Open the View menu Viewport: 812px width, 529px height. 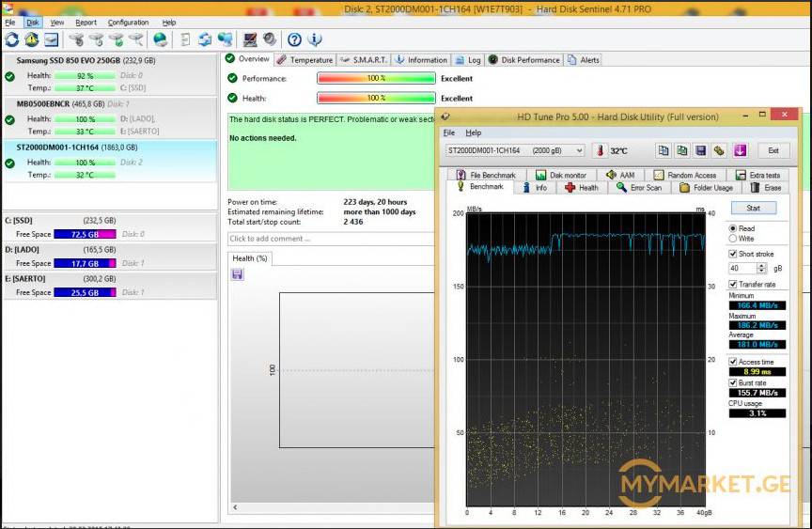57,23
